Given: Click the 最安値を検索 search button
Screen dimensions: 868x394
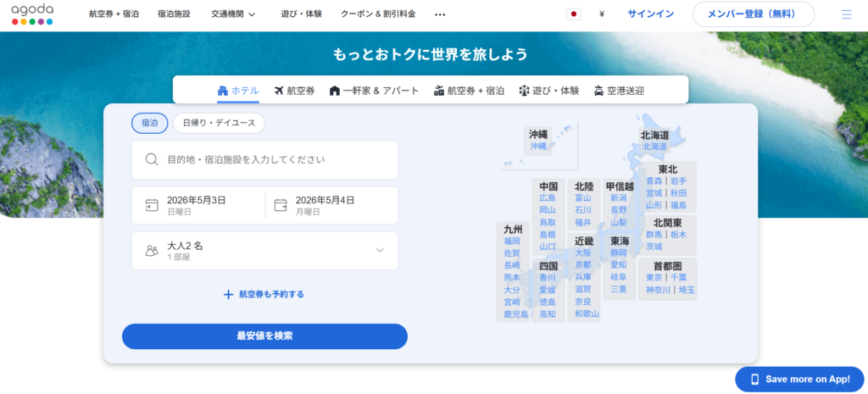Looking at the screenshot, I should [264, 336].
